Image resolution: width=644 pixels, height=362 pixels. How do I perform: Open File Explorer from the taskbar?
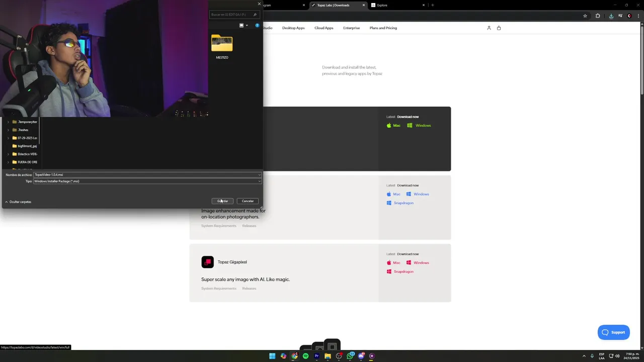[328, 356]
